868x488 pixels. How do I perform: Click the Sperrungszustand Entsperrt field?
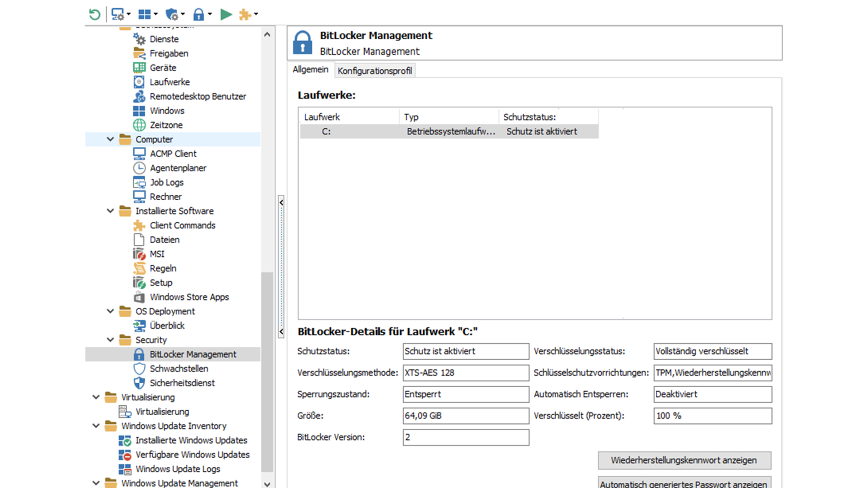466,394
